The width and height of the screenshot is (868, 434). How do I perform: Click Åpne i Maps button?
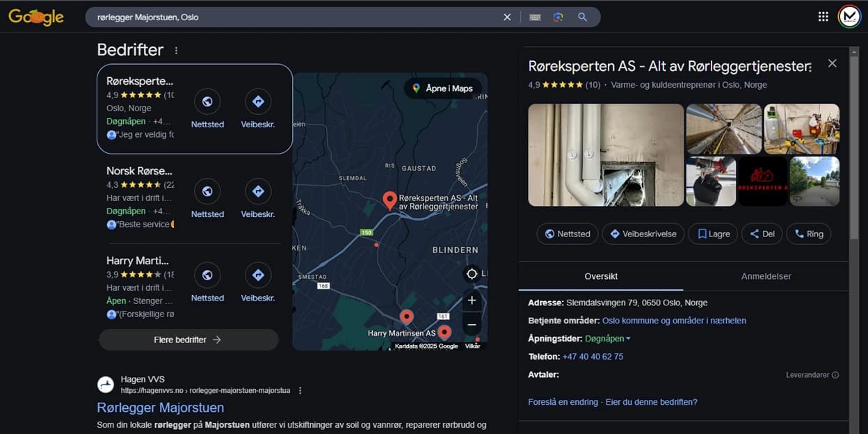[443, 88]
